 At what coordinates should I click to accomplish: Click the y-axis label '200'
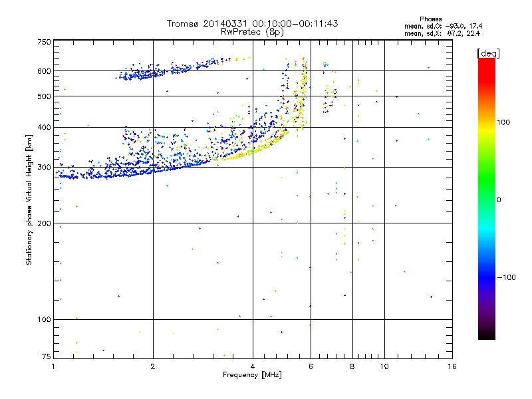pos(44,223)
